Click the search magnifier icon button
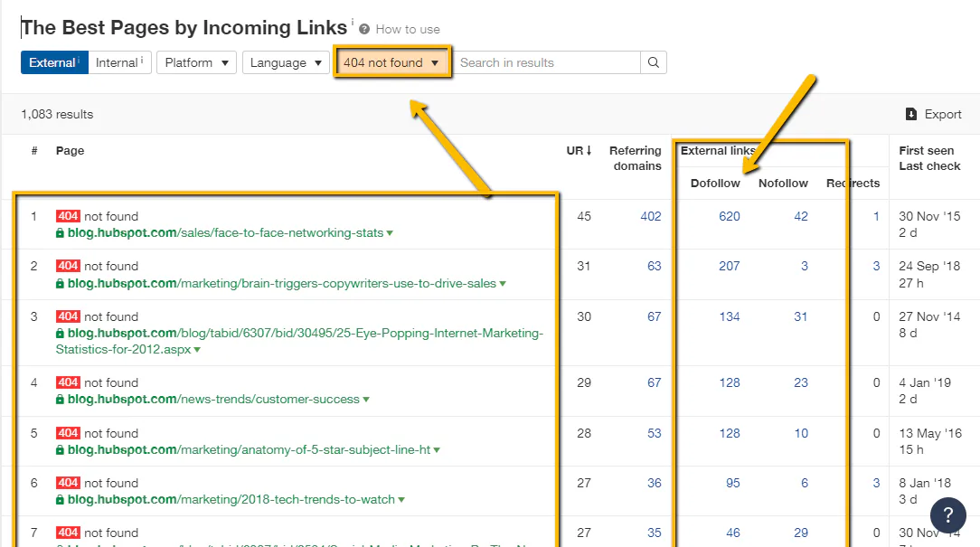 point(653,62)
